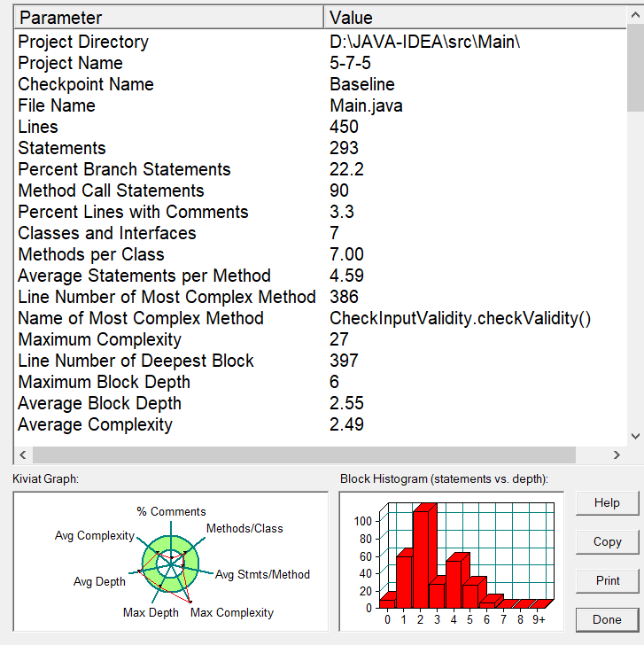Image resolution: width=644 pixels, height=645 pixels.
Task: Click the Avg Complexity Kiviat label
Action: point(95,535)
